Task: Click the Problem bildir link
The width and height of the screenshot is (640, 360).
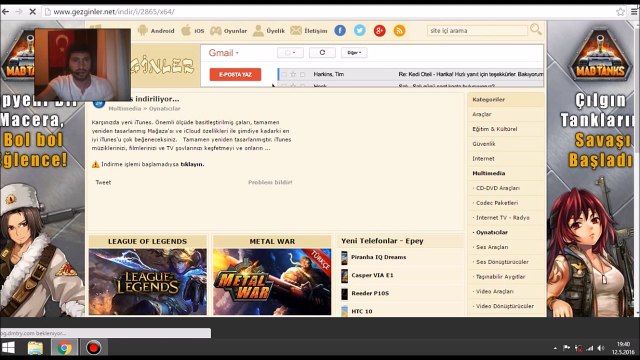Action: click(270, 182)
